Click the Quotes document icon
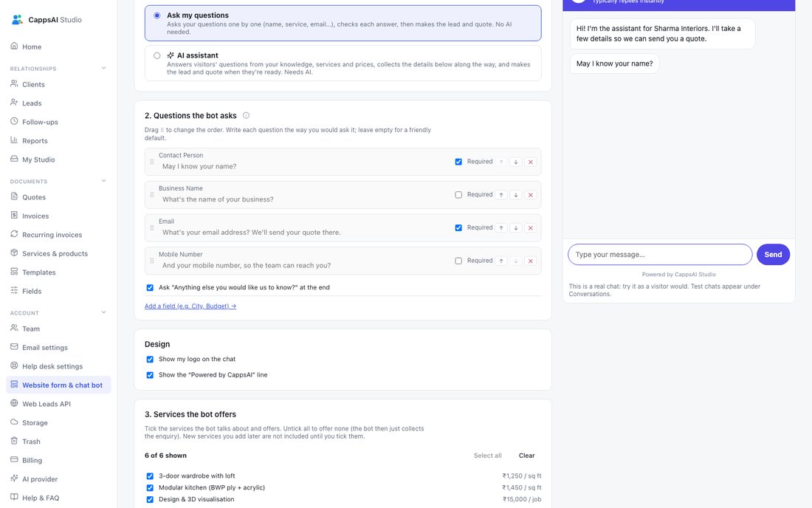This screenshot has width=812, height=508. (14, 197)
